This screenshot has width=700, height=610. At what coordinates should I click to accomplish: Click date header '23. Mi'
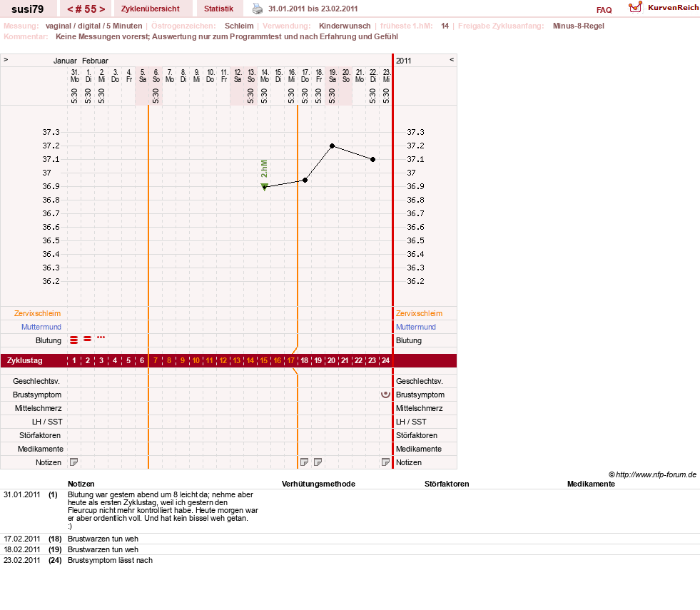tap(387, 76)
